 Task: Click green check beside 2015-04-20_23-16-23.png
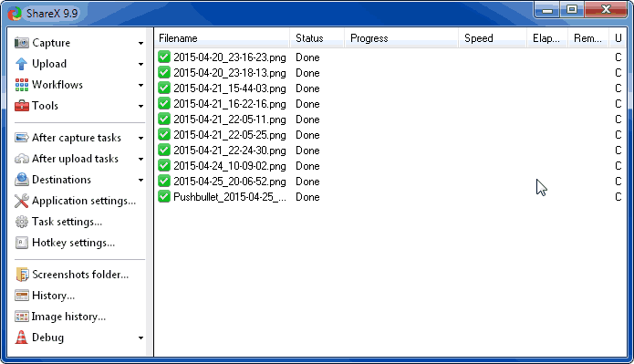pyautogui.click(x=164, y=57)
